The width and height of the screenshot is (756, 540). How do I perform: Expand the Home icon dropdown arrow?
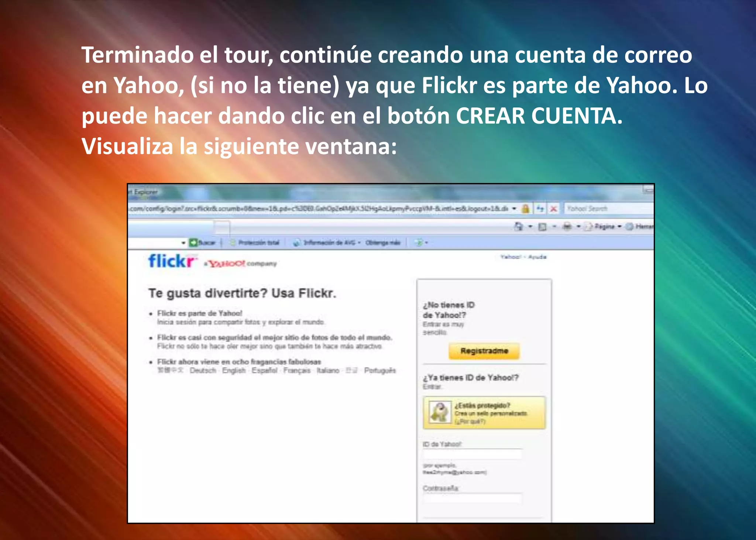pos(530,226)
